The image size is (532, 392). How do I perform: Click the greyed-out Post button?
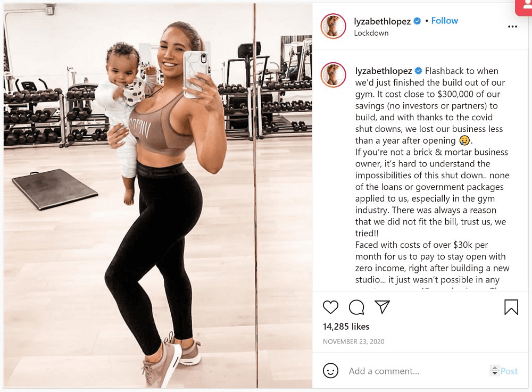point(509,371)
